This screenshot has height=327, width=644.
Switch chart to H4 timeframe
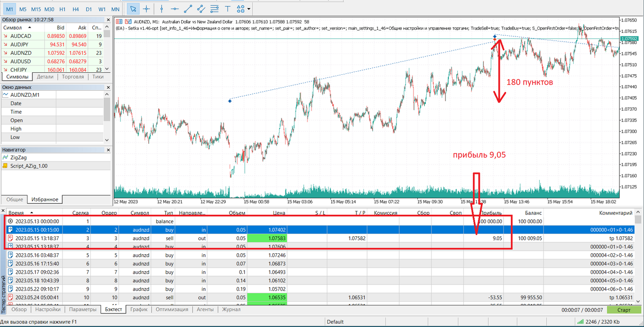pyautogui.click(x=75, y=9)
